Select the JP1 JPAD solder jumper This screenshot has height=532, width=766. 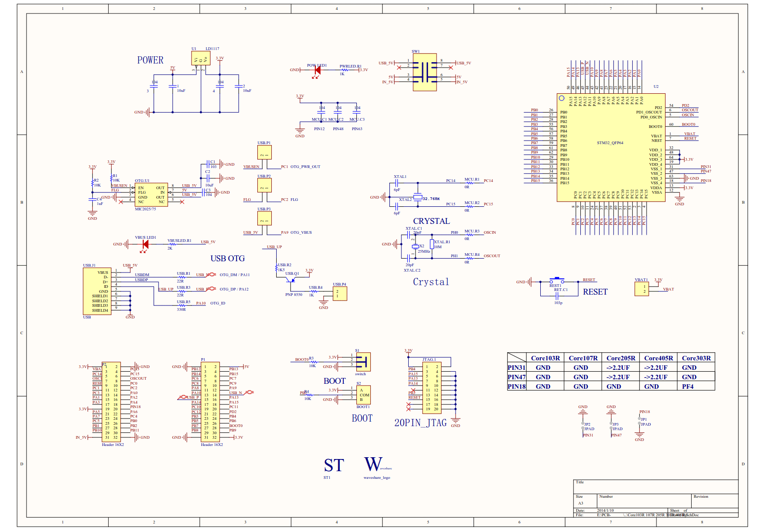[639, 421]
